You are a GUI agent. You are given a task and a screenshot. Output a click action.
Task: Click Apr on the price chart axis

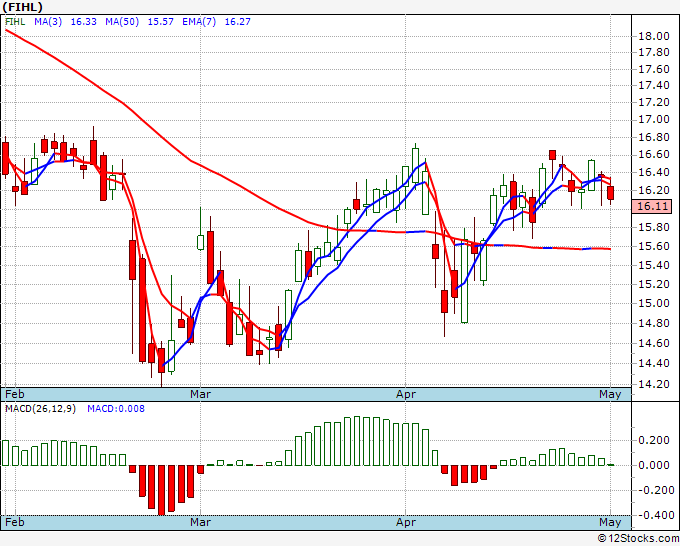(x=406, y=394)
